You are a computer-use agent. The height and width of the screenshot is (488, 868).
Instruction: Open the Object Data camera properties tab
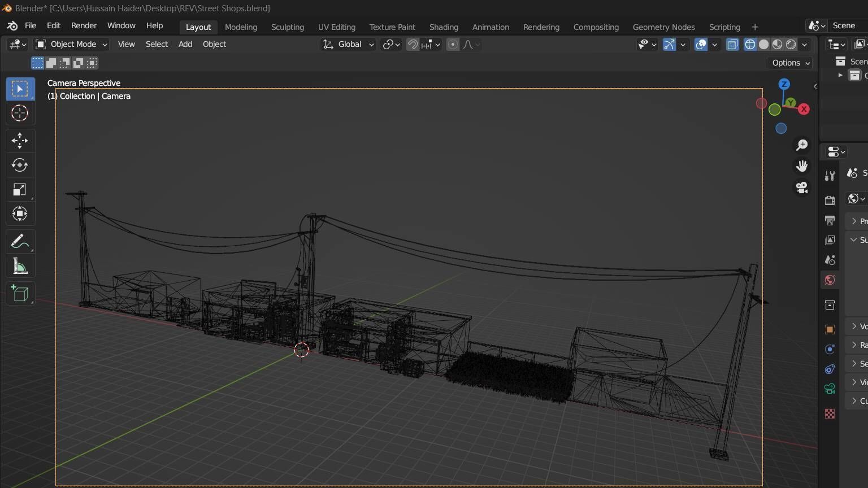pos(830,389)
